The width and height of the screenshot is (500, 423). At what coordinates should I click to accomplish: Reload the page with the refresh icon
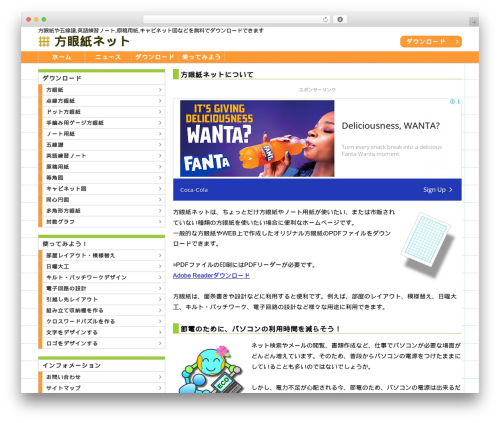[x=325, y=19]
